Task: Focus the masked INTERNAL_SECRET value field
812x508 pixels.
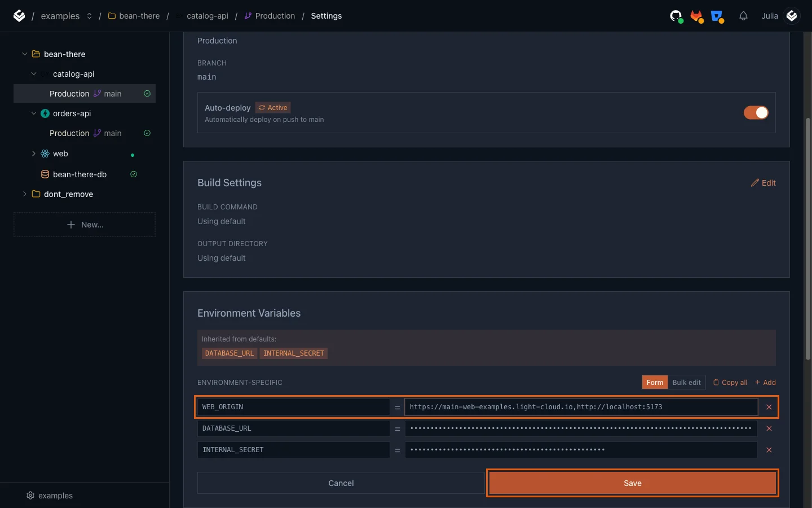Action: coord(581,450)
